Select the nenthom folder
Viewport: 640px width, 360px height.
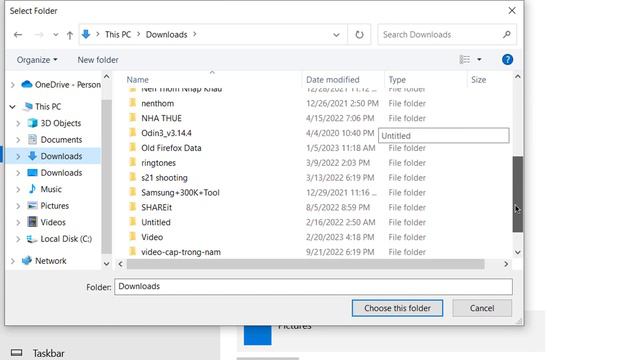click(x=158, y=103)
